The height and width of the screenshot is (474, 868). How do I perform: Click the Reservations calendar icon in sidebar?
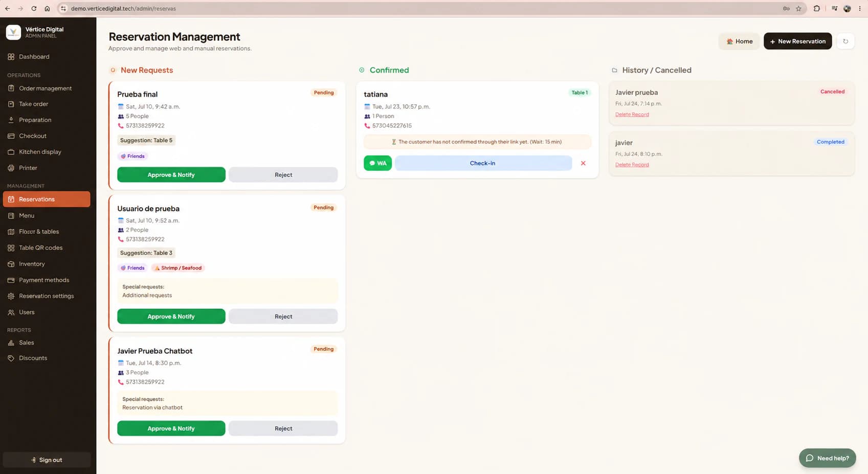click(x=11, y=199)
